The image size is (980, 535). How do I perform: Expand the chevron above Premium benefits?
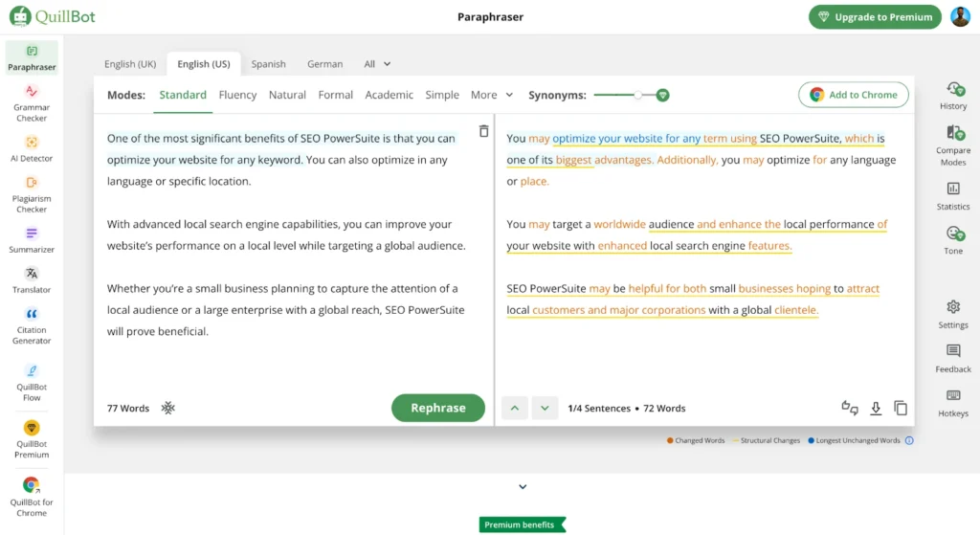point(523,487)
